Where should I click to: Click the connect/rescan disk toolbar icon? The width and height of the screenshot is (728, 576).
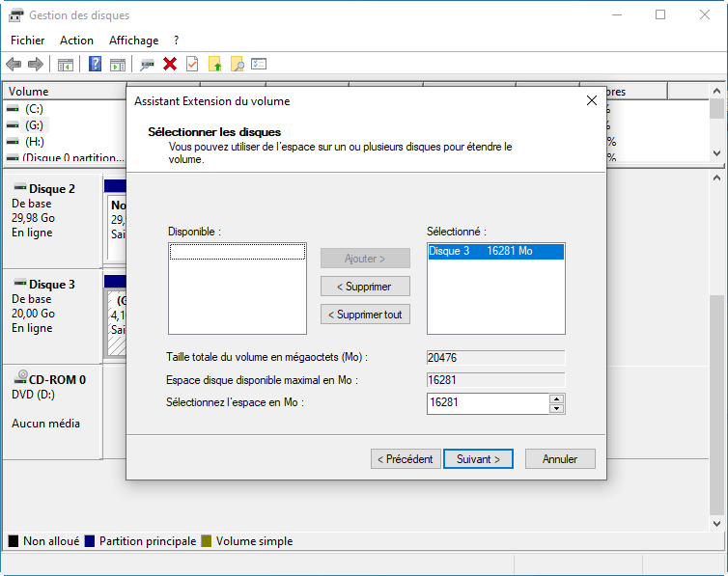pyautogui.click(x=147, y=65)
